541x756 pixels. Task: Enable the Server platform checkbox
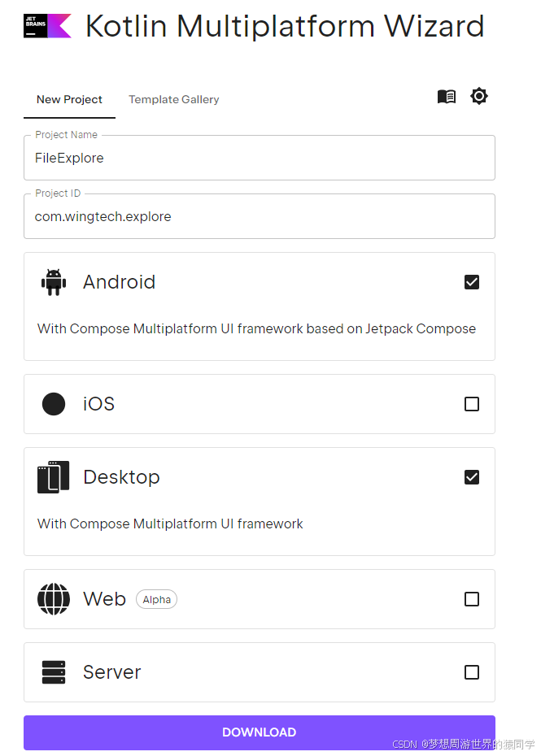pyautogui.click(x=472, y=672)
